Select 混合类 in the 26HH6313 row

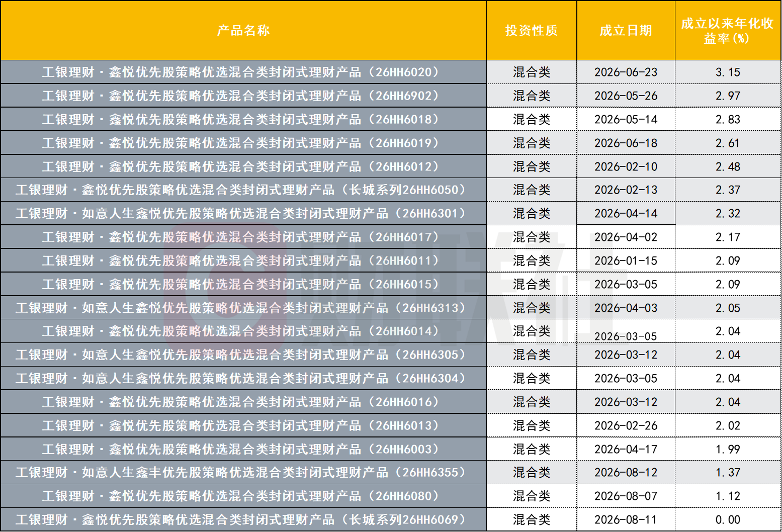(x=532, y=308)
